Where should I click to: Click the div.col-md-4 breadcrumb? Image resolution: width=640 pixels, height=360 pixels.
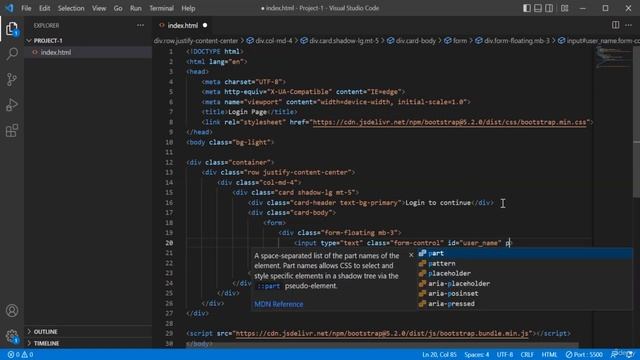270,41
